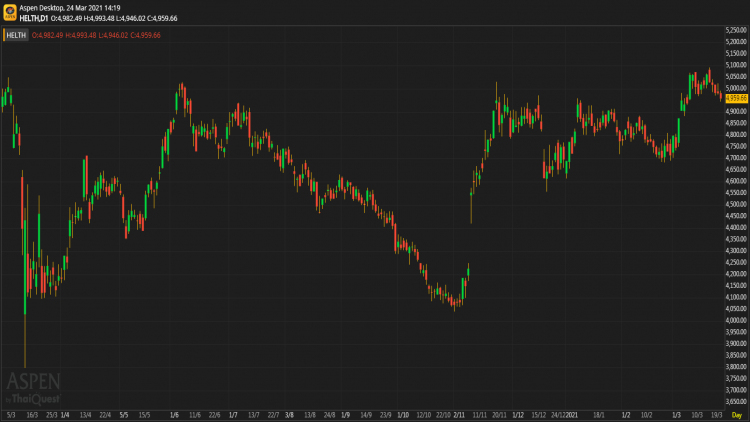Click the 5,050.00 price axis label
The width and height of the screenshot is (750, 422).
point(736,77)
